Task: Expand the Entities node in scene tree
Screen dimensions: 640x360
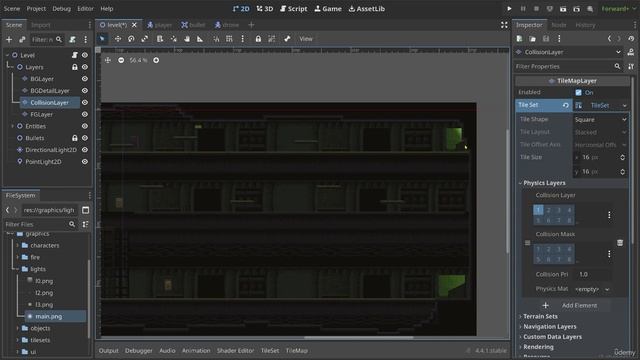Action: coord(12,126)
